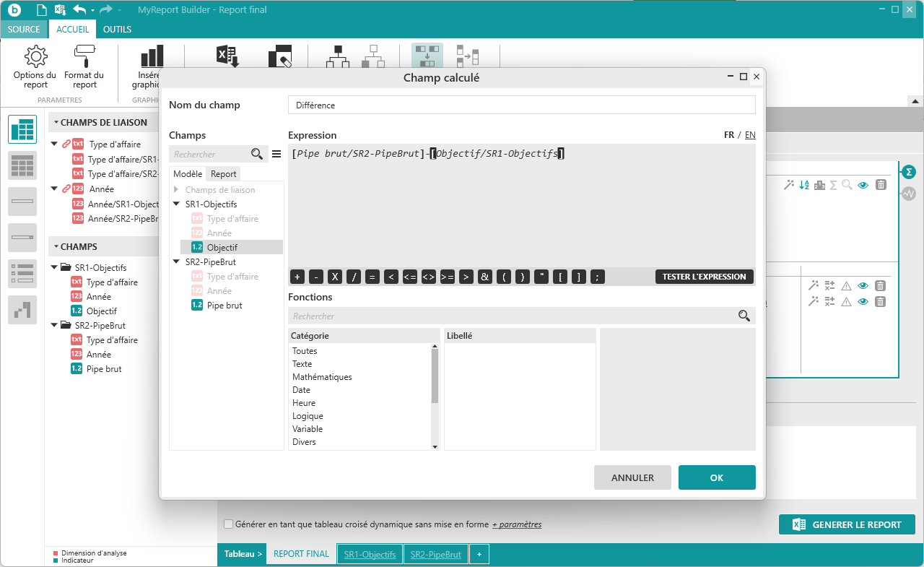Collapse the SR1-Objectifs tree node
The height and width of the screenshot is (567, 924).
click(x=176, y=204)
